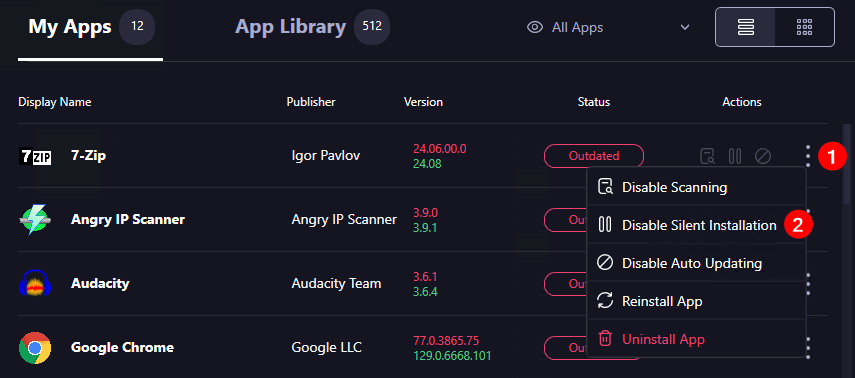This screenshot has height=378, width=855.
Task: Click the Angry IP Scanner app name
Action: [128, 220]
